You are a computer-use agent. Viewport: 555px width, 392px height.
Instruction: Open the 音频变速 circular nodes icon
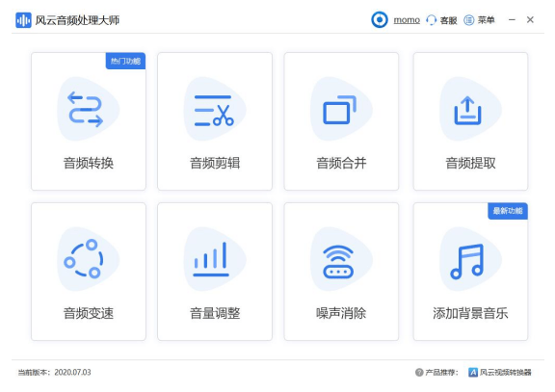coord(84,259)
